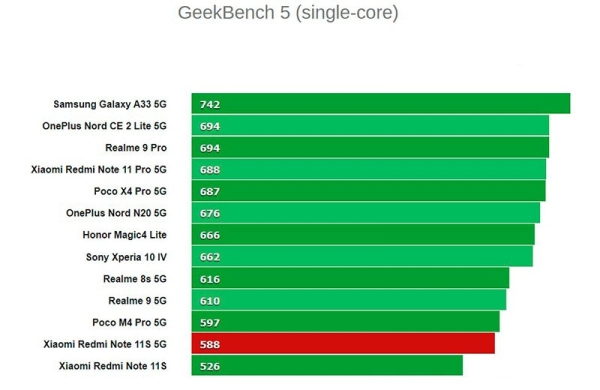Click the red Xiaomi Redmi Note 11S 5G bar
Viewport: 600px width, 390px height.
point(343,344)
